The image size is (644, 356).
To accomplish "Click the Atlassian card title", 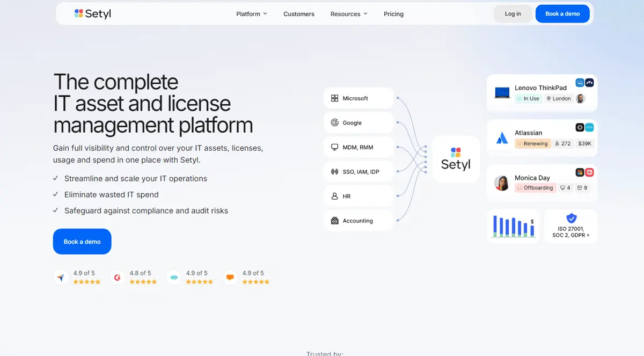I will (x=529, y=133).
